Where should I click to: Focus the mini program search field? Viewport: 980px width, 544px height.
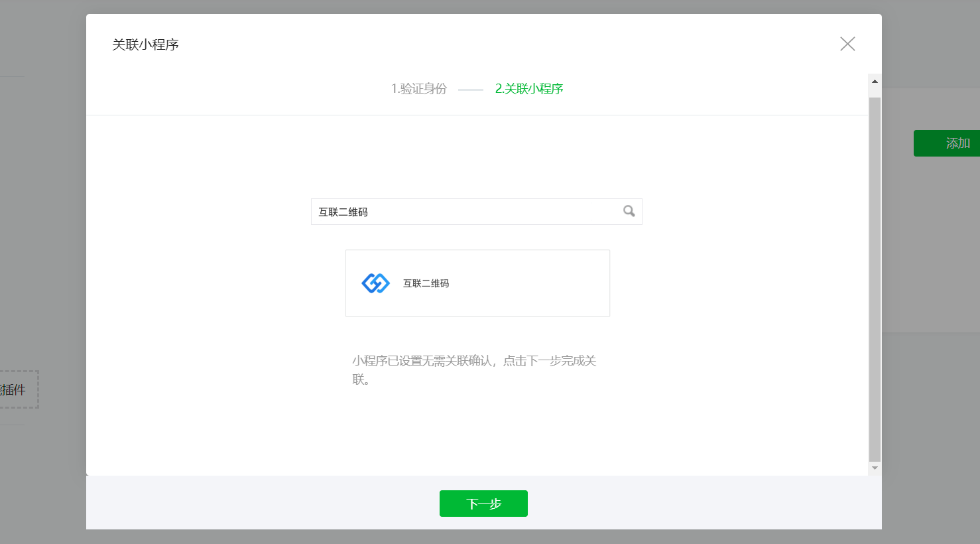[464, 212]
